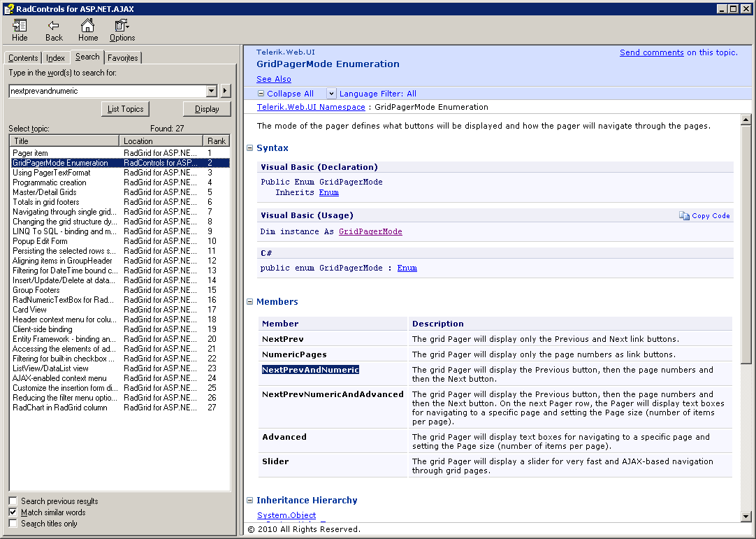Click the content scrollbar up arrow
Screen dimensions: 756x539
[746, 120]
